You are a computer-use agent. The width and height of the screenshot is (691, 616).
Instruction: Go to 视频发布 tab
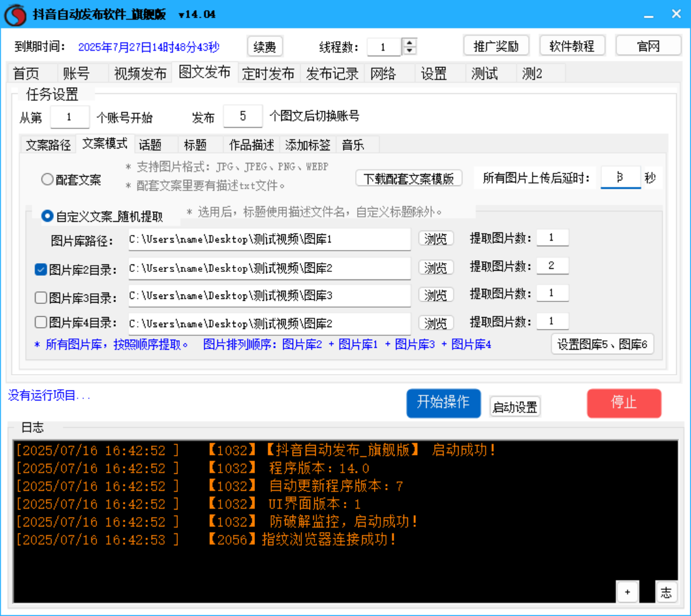(x=140, y=74)
